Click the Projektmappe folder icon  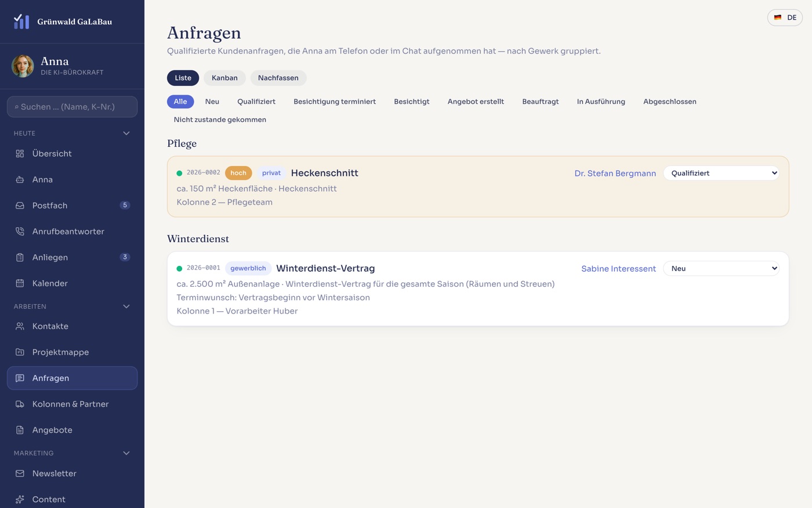pyautogui.click(x=20, y=352)
